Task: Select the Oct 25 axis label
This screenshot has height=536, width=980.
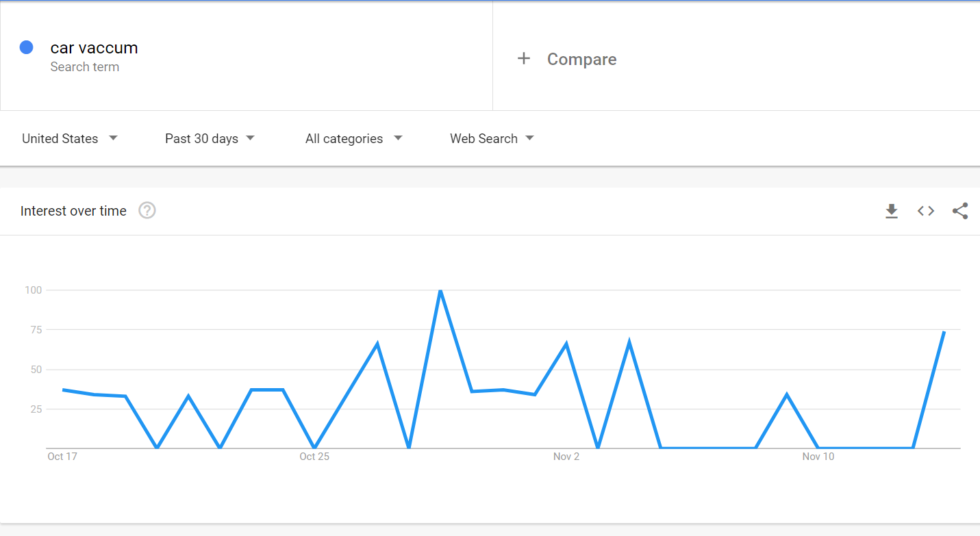Action: [314, 457]
